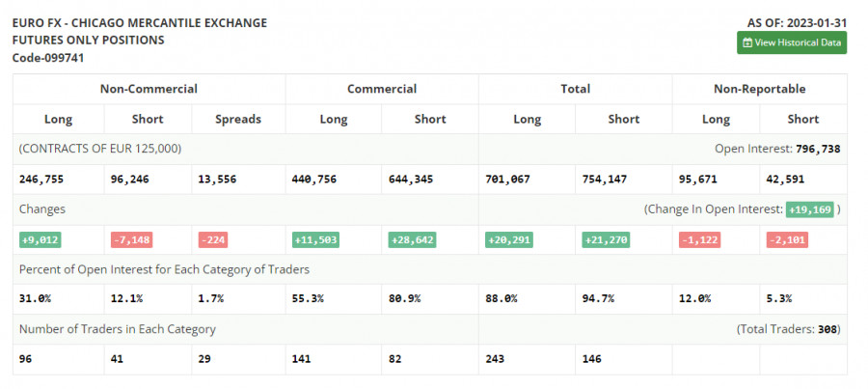Select the Commercial group header
The image size is (868, 389).
(x=382, y=89)
